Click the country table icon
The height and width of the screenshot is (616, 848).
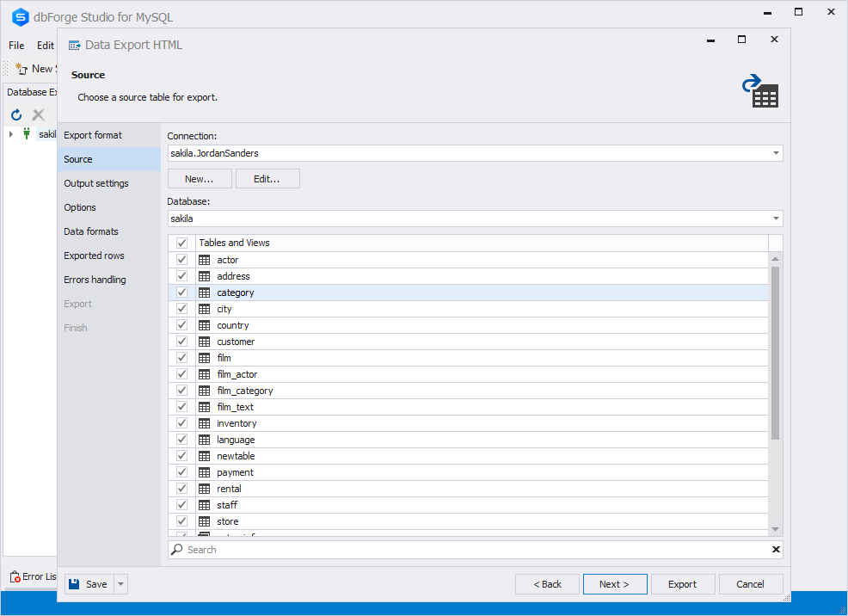[205, 325]
